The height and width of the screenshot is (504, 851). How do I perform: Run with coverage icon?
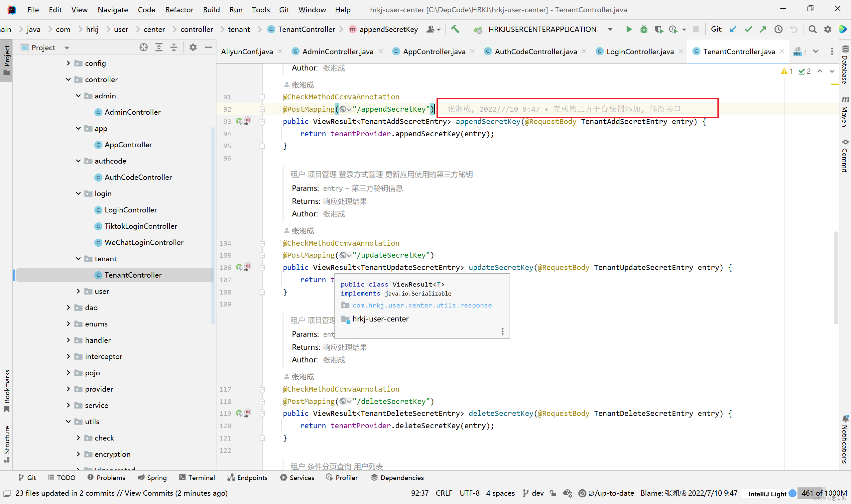(659, 29)
